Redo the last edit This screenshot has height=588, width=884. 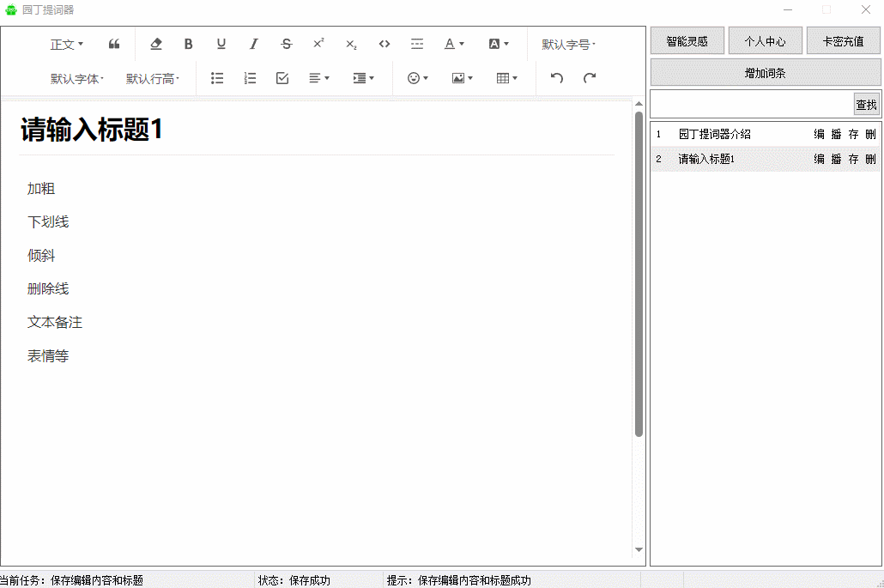590,78
